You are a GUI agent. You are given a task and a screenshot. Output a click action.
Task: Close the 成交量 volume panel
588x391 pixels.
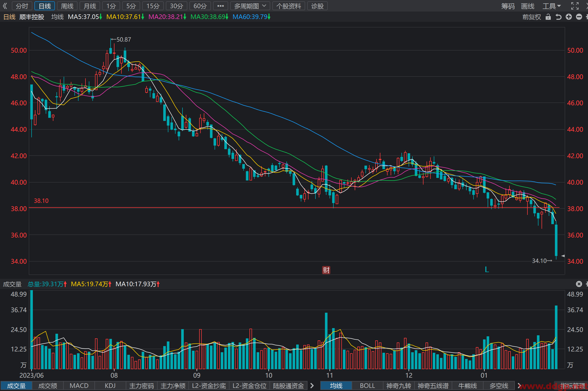coord(579,284)
